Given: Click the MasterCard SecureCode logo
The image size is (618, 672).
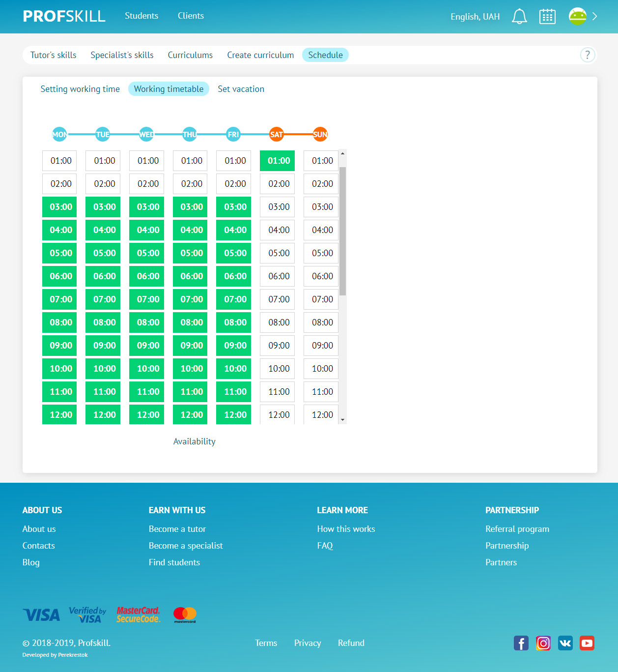Looking at the screenshot, I should [x=139, y=615].
